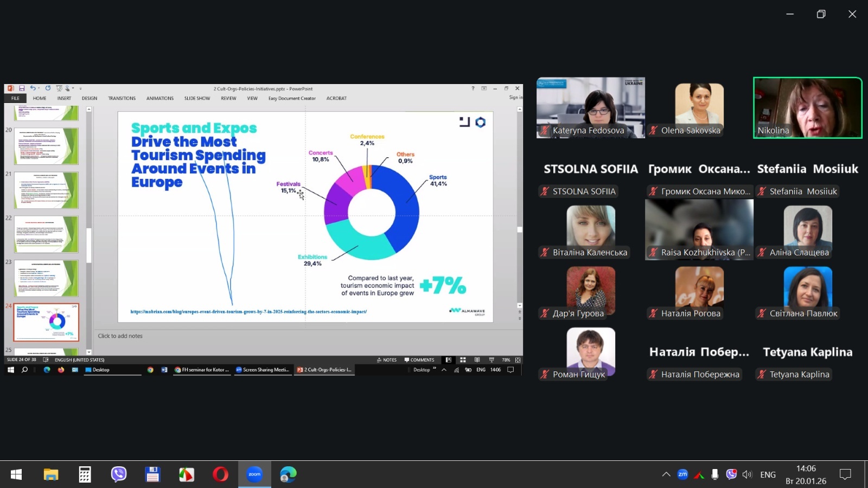Launch Opera browser from taskbar
This screenshot has height=488, width=868.
(x=220, y=474)
